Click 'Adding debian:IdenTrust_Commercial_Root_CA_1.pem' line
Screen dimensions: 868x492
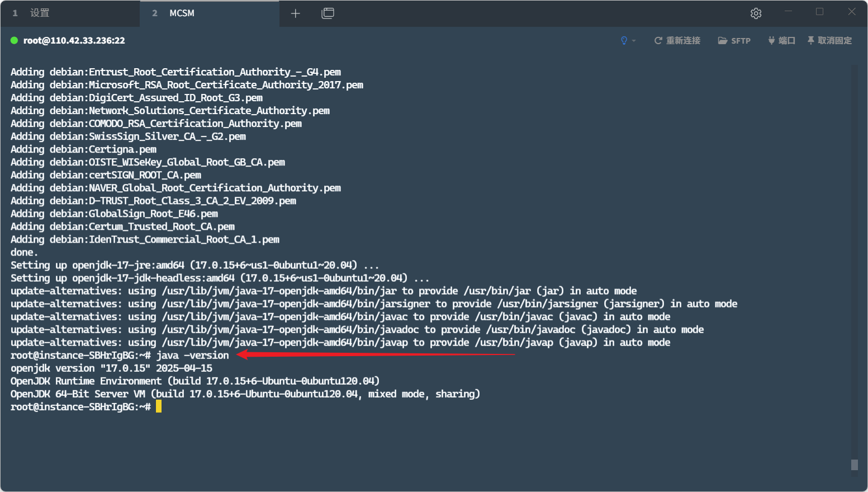pyautogui.click(x=145, y=239)
